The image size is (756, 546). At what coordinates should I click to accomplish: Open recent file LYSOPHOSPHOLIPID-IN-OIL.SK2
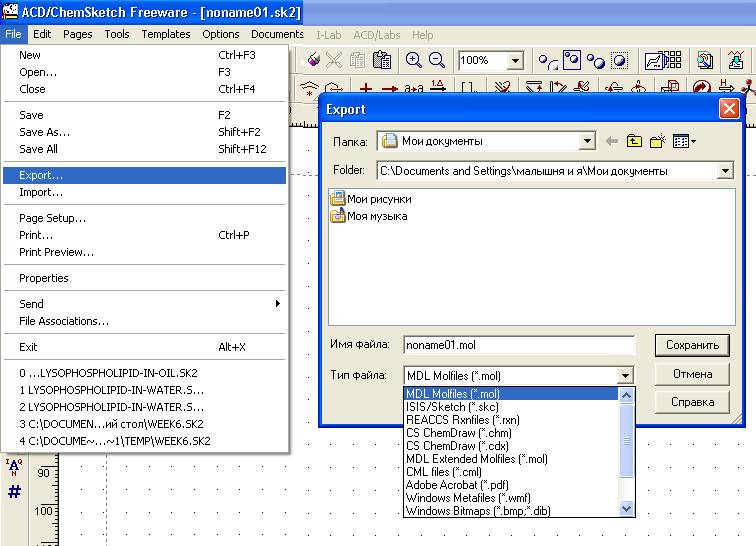[144, 373]
